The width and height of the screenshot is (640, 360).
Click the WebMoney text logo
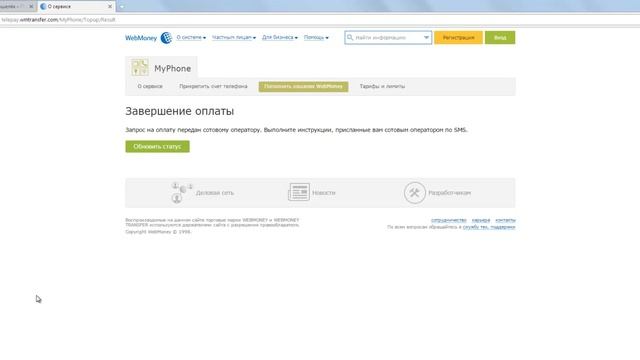141,38
